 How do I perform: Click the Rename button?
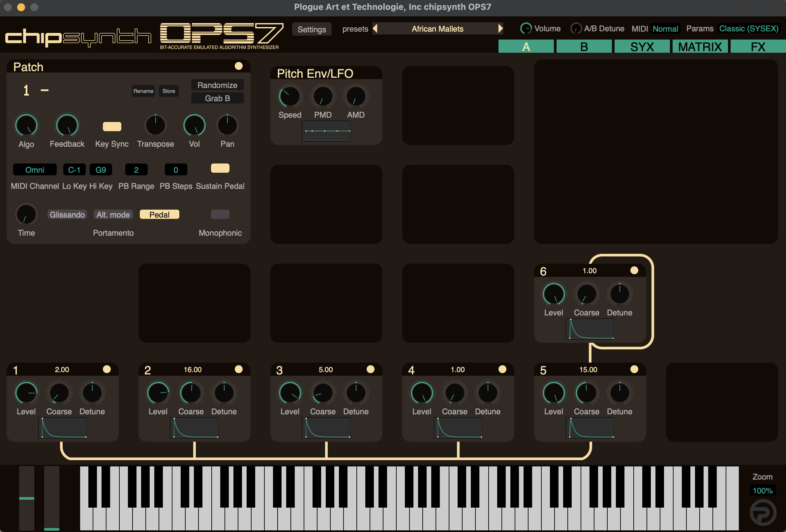143,91
